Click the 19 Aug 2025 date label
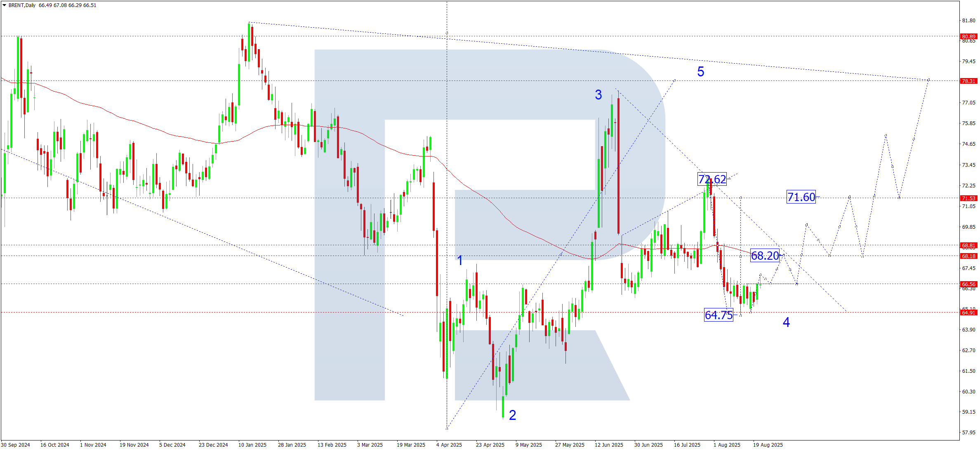The width and height of the screenshot is (980, 450). [x=768, y=445]
